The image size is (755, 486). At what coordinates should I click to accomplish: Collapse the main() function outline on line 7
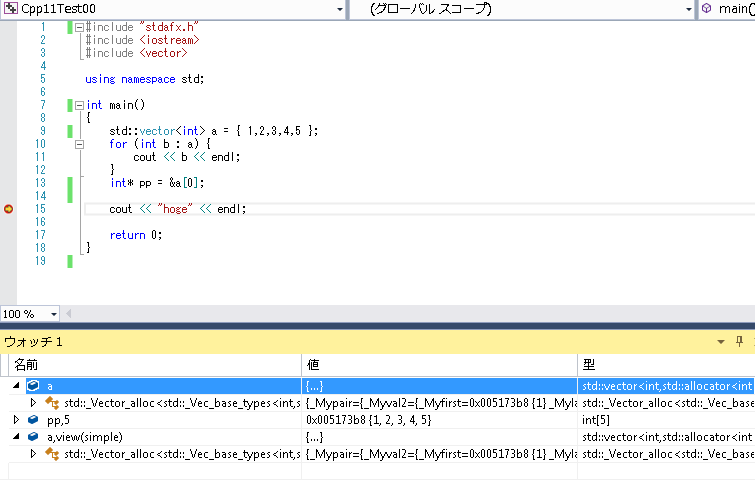pos(80,105)
